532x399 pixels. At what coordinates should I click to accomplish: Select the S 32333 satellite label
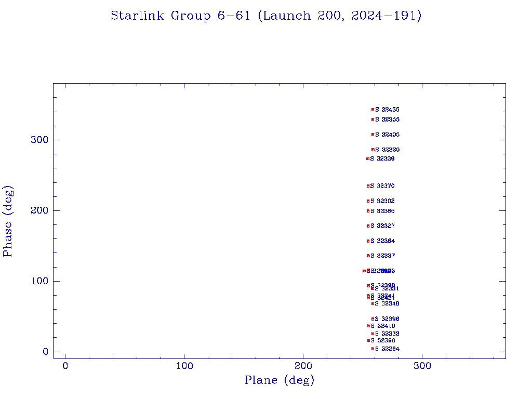point(387,334)
